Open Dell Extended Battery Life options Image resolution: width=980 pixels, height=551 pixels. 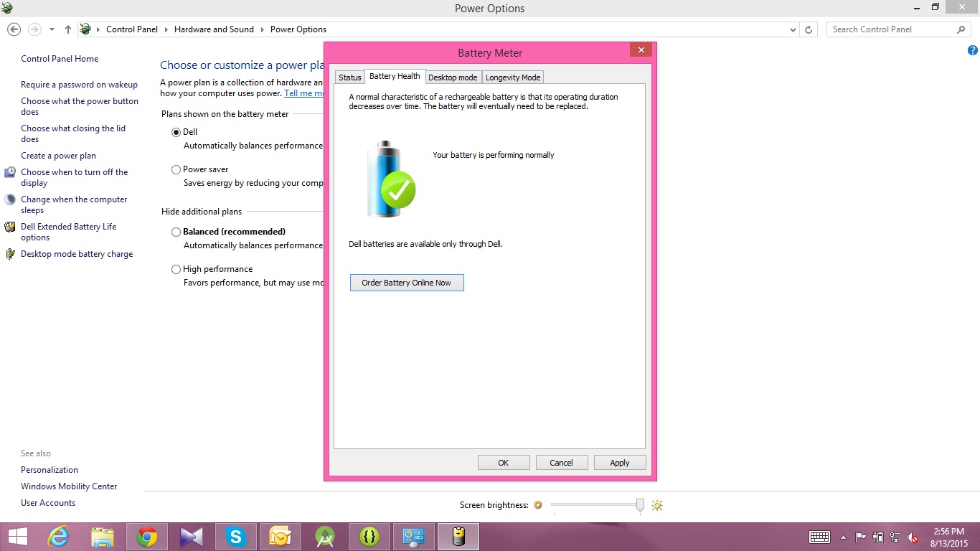(68, 232)
